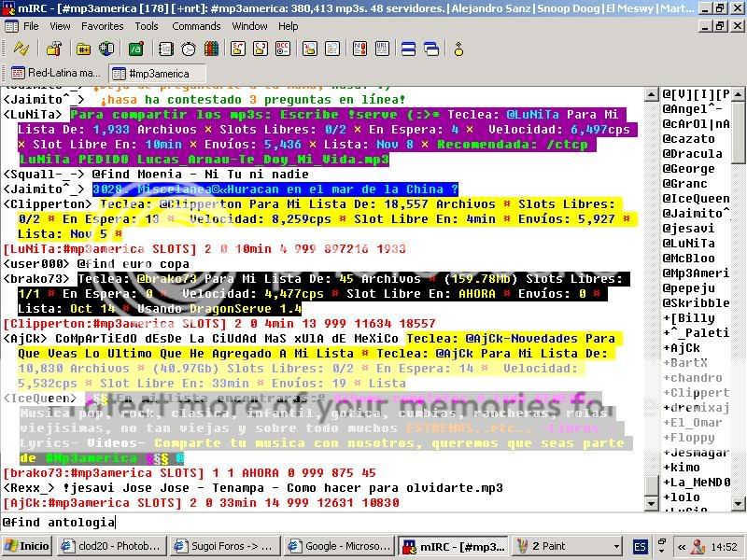Select nick @IceQueen in user list
The image size is (747, 560).
tap(696, 199)
